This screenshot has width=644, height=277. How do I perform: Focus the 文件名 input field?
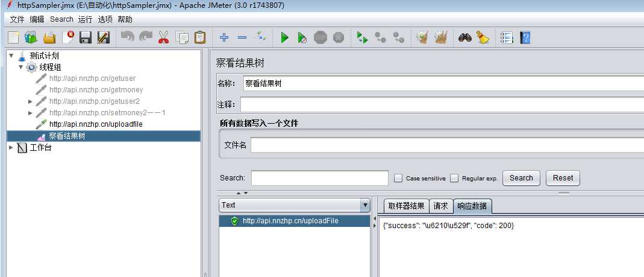pos(447,145)
